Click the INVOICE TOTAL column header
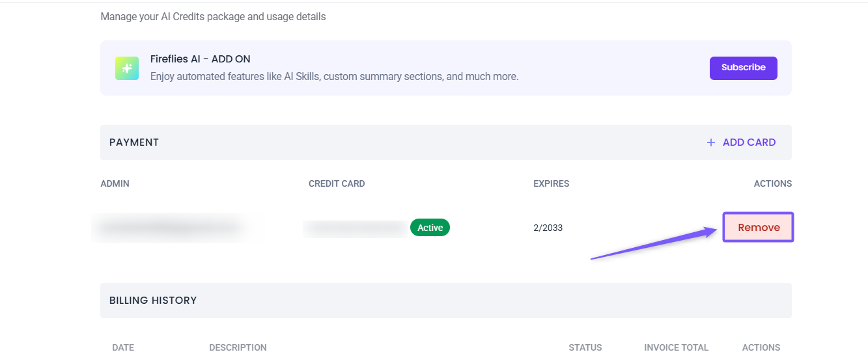Viewport: 868px width, 363px height. (x=676, y=347)
